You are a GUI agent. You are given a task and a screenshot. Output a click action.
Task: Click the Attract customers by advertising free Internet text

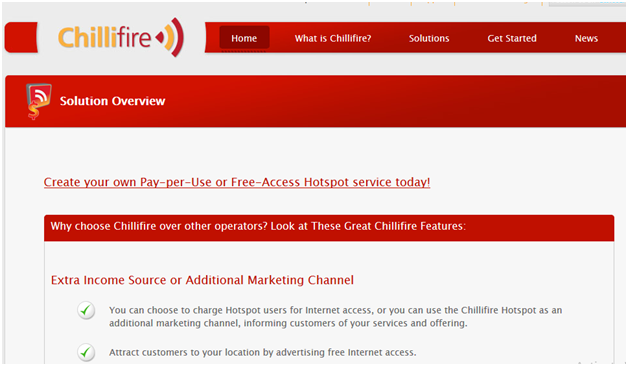(x=263, y=352)
